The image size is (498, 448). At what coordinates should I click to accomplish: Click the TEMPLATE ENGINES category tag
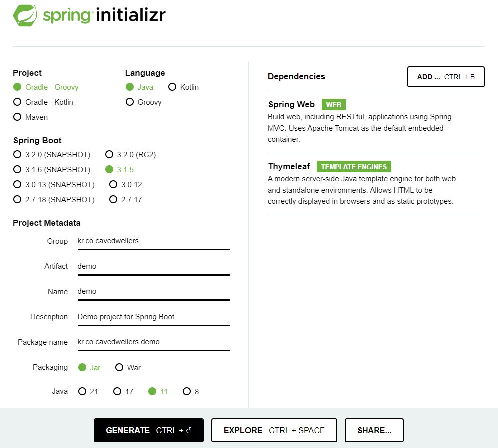pos(354,167)
